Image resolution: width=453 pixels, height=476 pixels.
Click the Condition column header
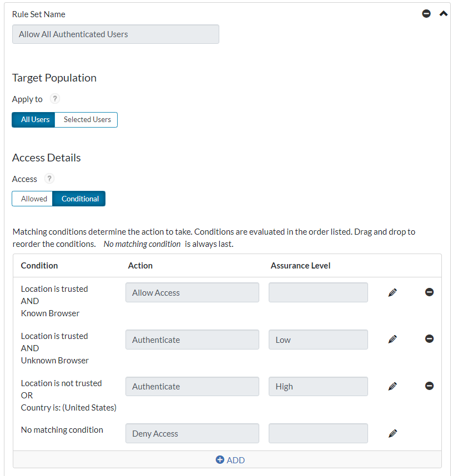(39, 265)
